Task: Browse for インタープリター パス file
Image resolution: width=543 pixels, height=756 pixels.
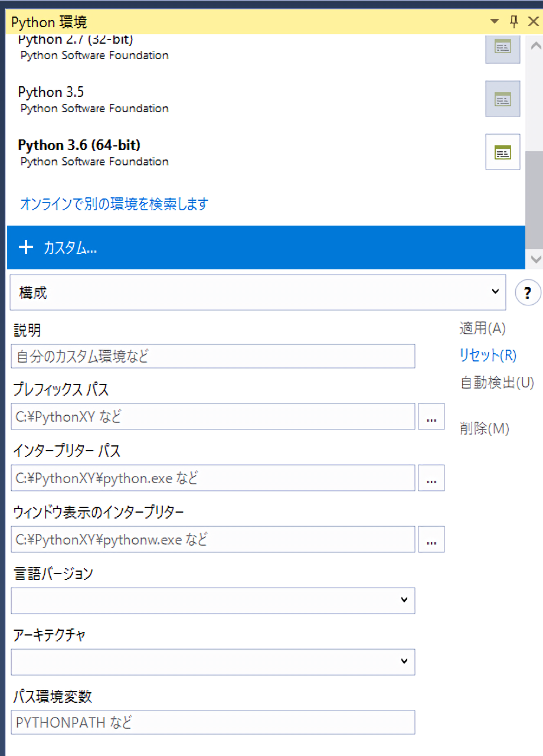Action: click(431, 478)
